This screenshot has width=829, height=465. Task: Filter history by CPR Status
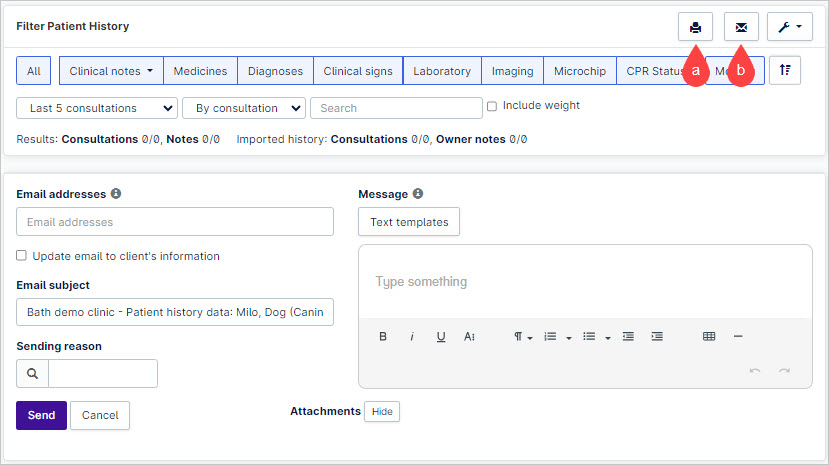[x=655, y=71]
